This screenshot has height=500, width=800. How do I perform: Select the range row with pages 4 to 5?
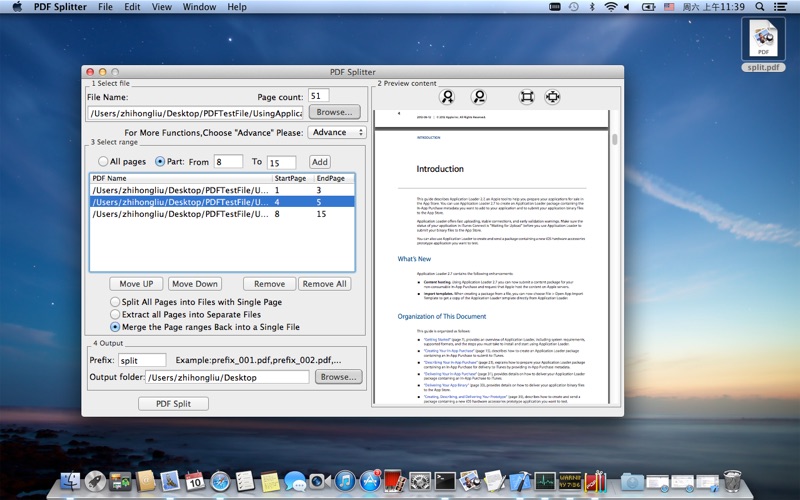[x=222, y=202]
